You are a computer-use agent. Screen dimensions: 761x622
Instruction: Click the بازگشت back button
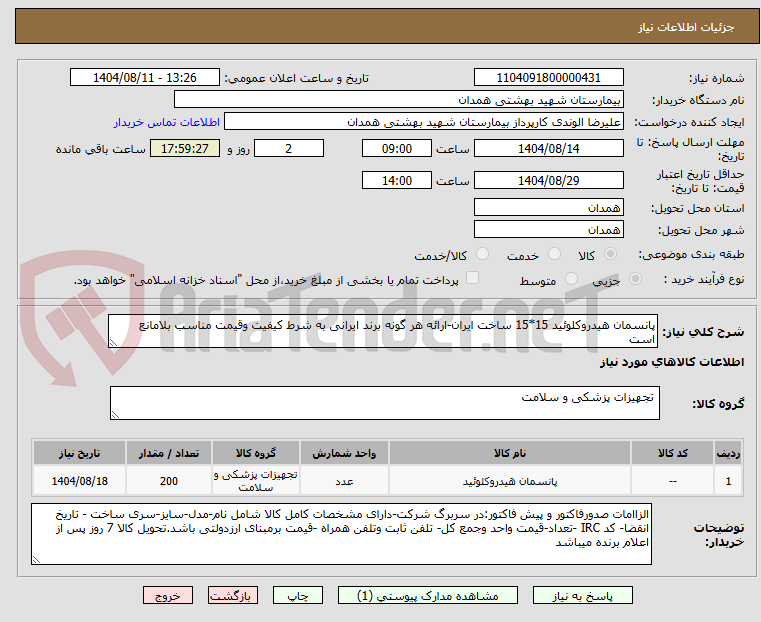coord(233,595)
